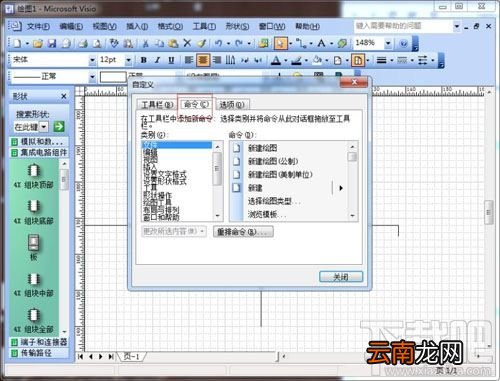Open dropdown arrow next to Font Color
This screenshot has height=381, width=500.
coord(286,61)
